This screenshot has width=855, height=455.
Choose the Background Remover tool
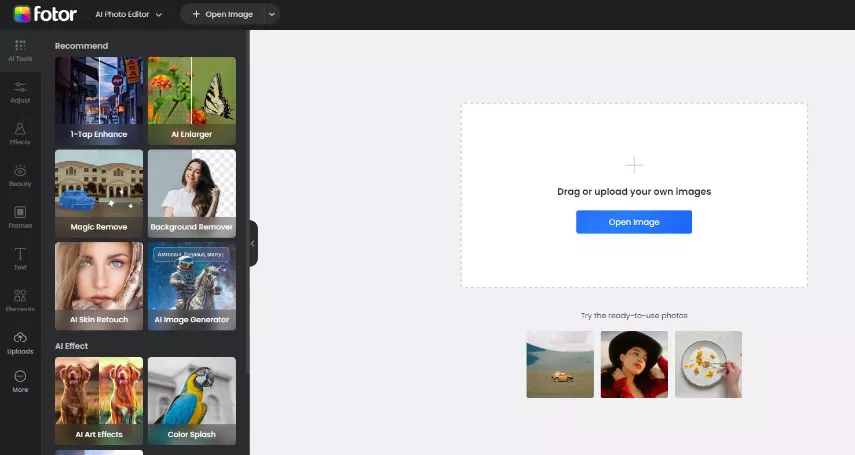pyautogui.click(x=192, y=193)
